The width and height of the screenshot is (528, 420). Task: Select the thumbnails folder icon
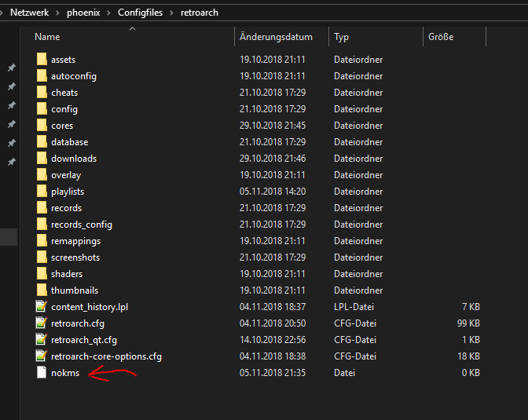tap(42, 290)
